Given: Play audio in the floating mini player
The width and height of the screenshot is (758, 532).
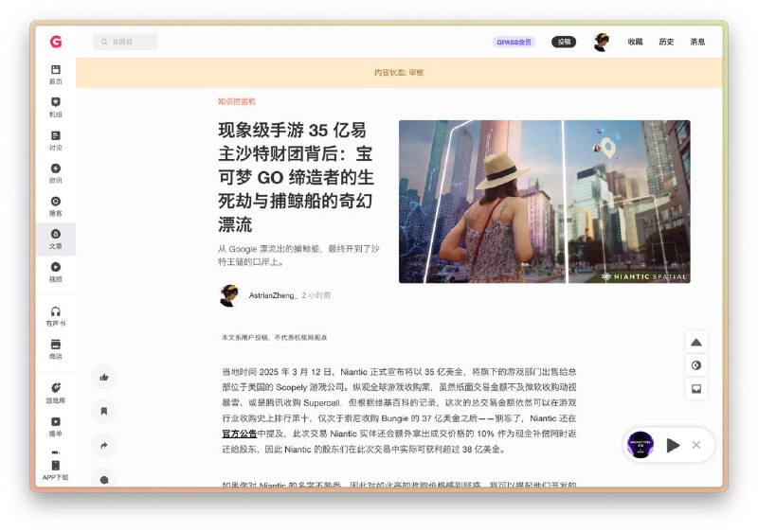Looking at the screenshot, I should (673, 445).
